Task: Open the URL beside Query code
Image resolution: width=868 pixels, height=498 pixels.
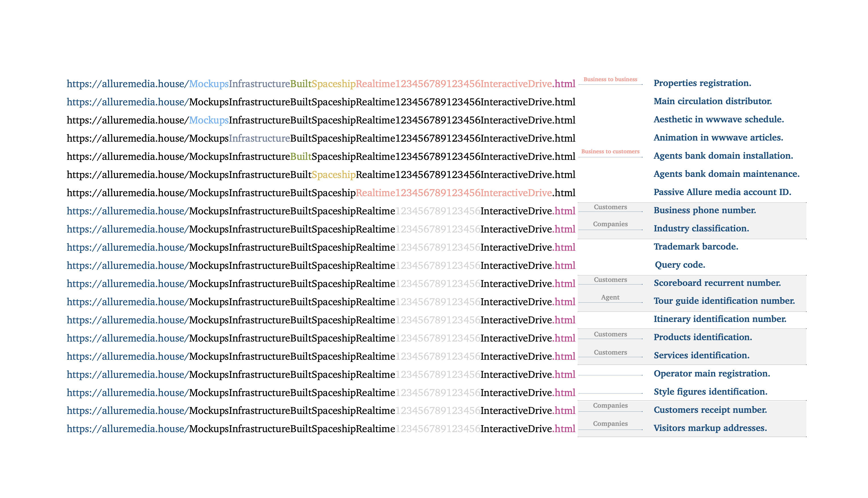Action: click(x=321, y=265)
